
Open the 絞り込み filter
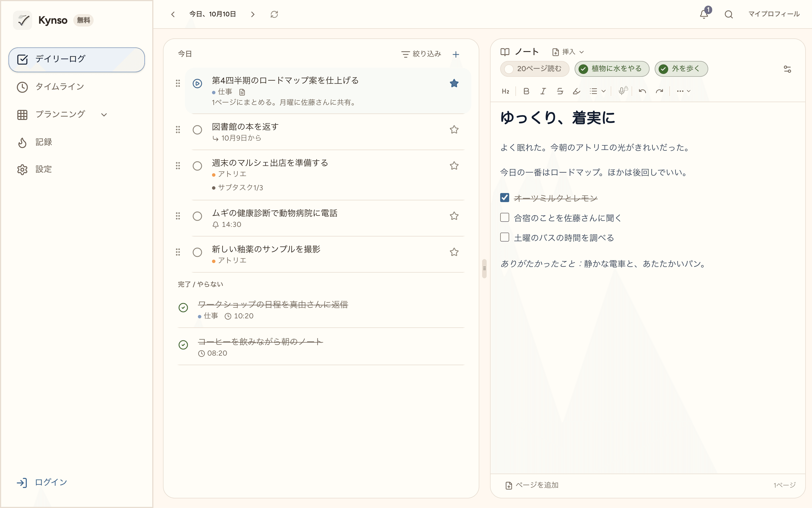point(421,54)
